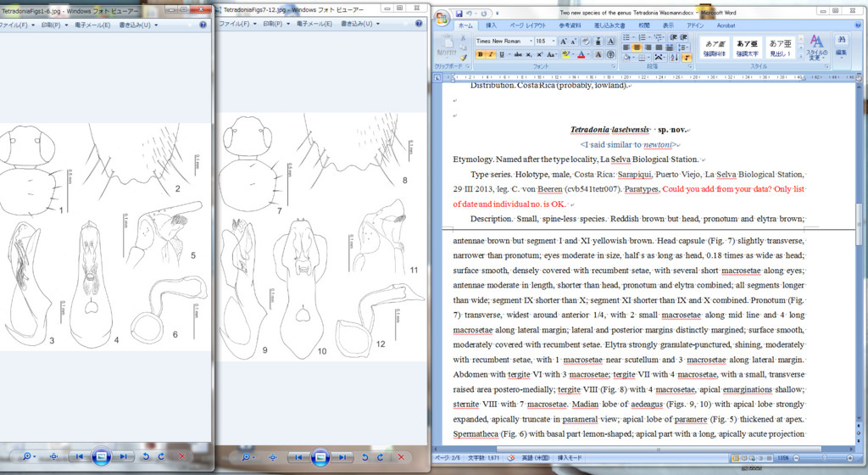The width and height of the screenshot is (868, 475).
Task: Expand numbered list options dropdown
Action: point(649,37)
